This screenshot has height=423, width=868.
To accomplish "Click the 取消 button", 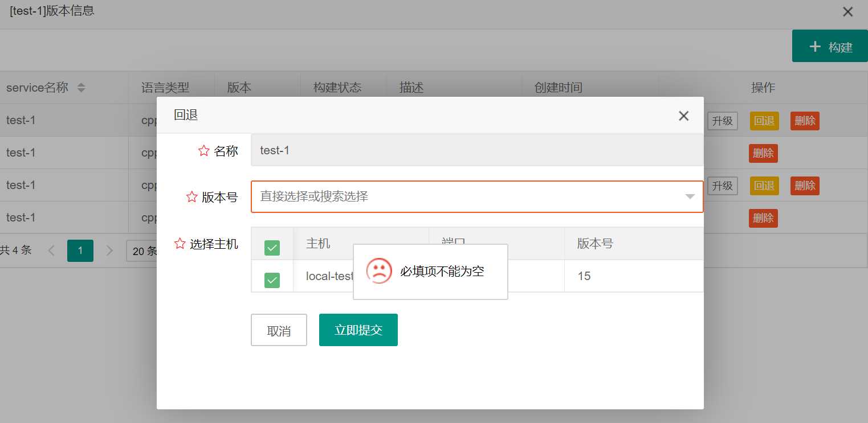I will tap(279, 330).
